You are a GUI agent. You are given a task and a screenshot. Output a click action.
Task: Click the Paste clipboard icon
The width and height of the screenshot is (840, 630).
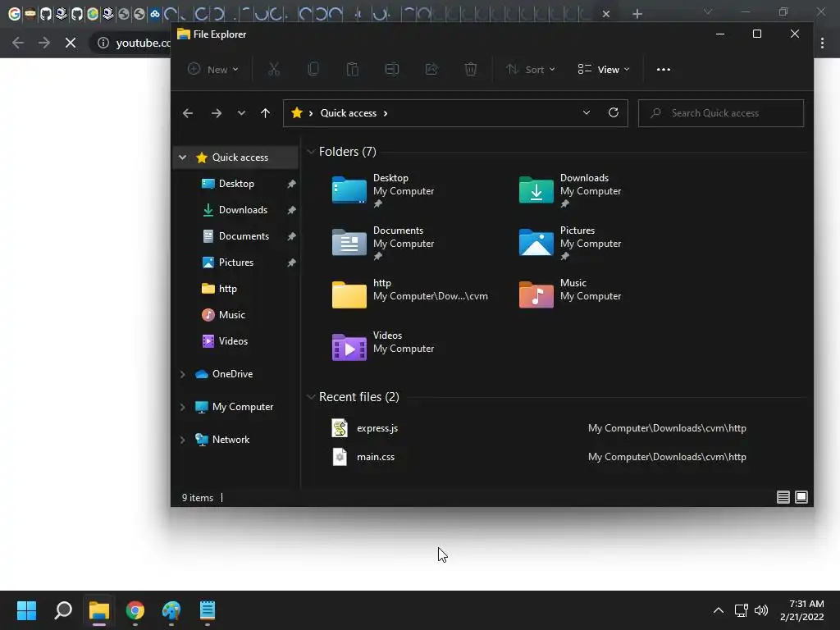click(353, 69)
